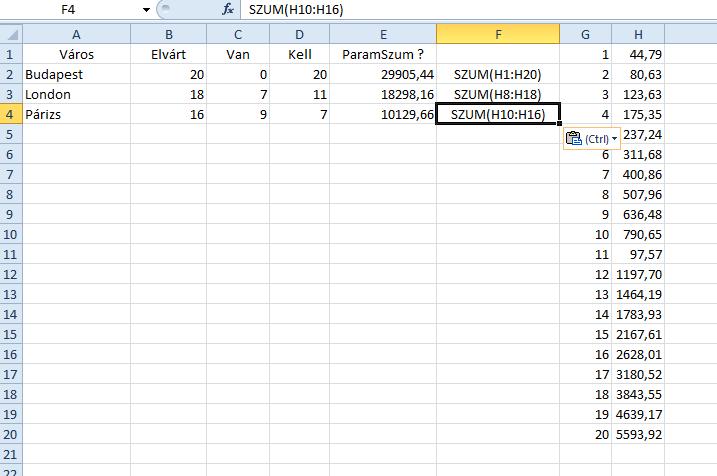This screenshot has width=717, height=476.
Task: Click the cell with value 1464,19
Action: 638,294
